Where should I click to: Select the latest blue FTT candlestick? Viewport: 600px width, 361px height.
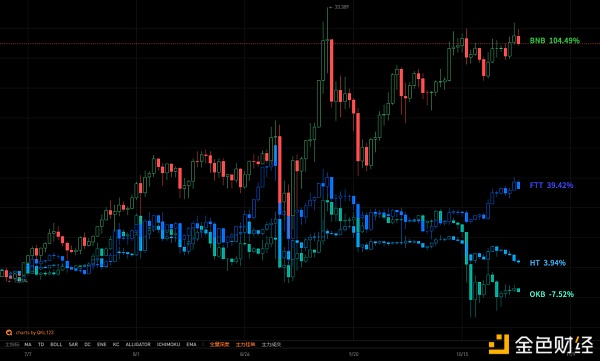(x=518, y=185)
